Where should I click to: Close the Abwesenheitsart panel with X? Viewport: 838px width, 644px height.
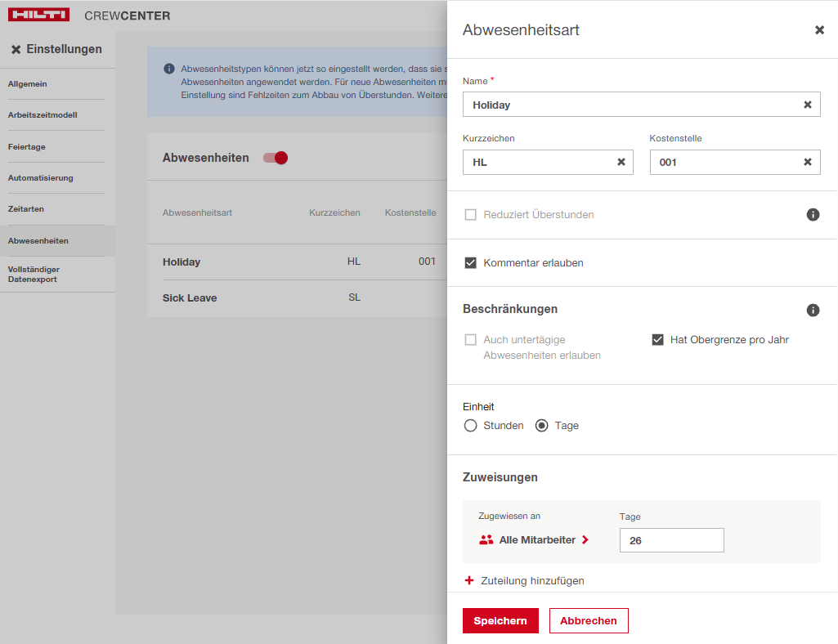coord(819,30)
